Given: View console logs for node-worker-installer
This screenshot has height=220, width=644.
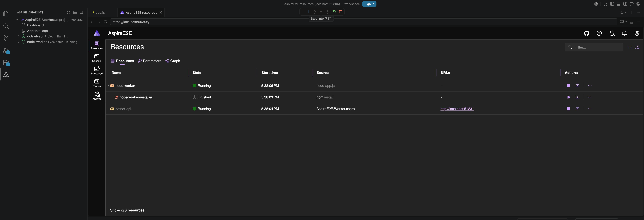Looking at the screenshot, I should [577, 97].
